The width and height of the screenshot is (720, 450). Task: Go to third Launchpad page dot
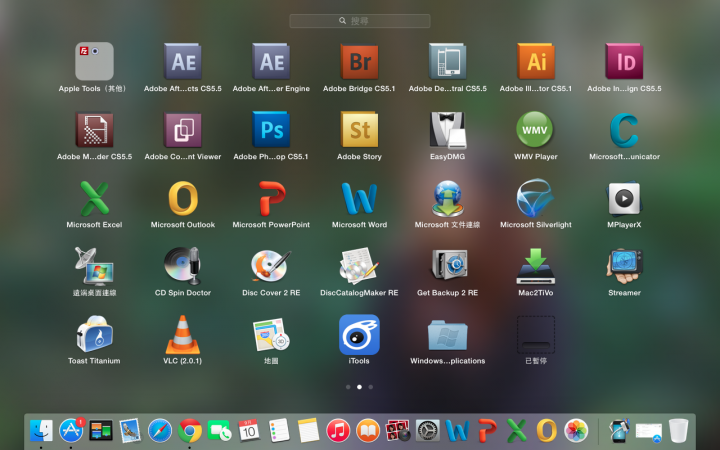point(371,387)
